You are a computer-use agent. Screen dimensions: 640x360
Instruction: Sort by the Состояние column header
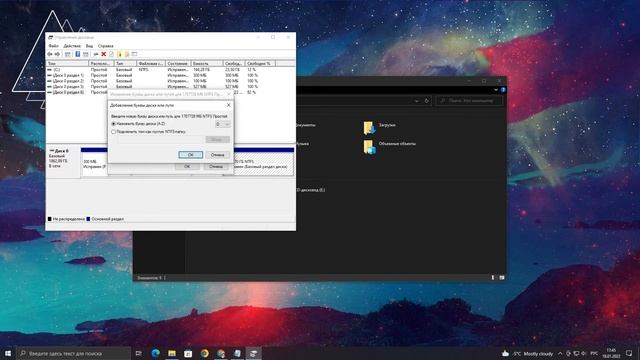(178, 64)
